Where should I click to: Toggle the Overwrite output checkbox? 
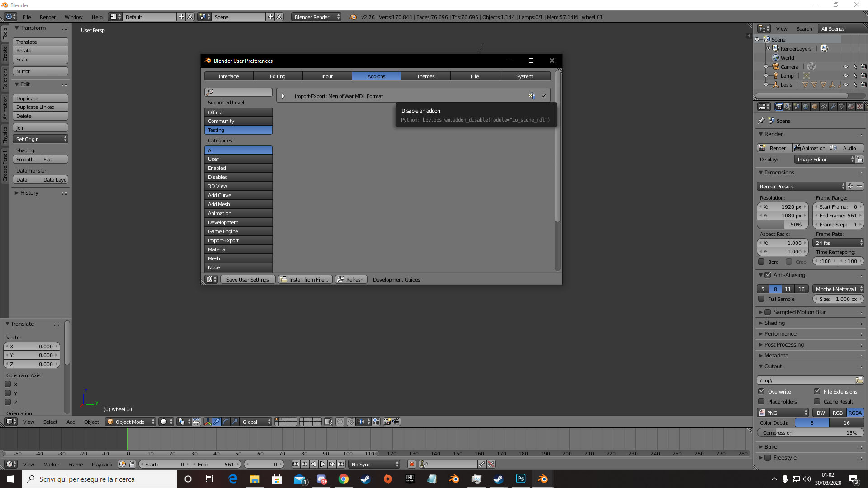762,391
